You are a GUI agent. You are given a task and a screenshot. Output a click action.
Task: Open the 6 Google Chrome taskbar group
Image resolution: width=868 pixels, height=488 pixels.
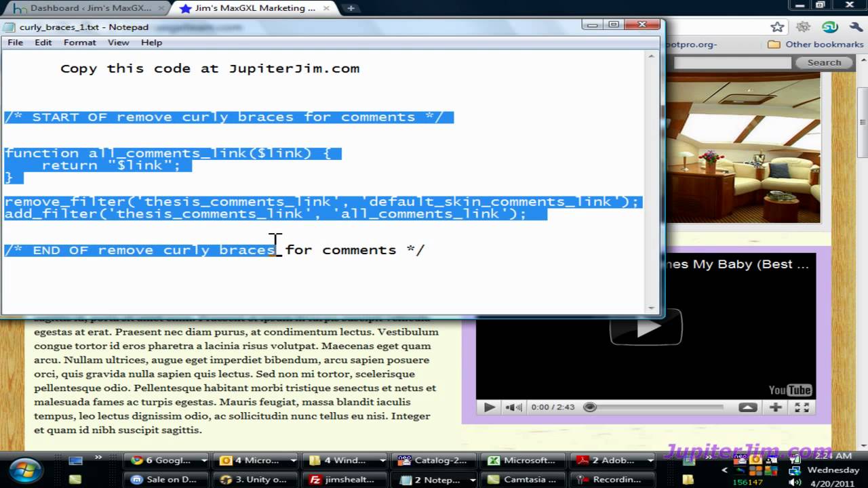[161, 460]
